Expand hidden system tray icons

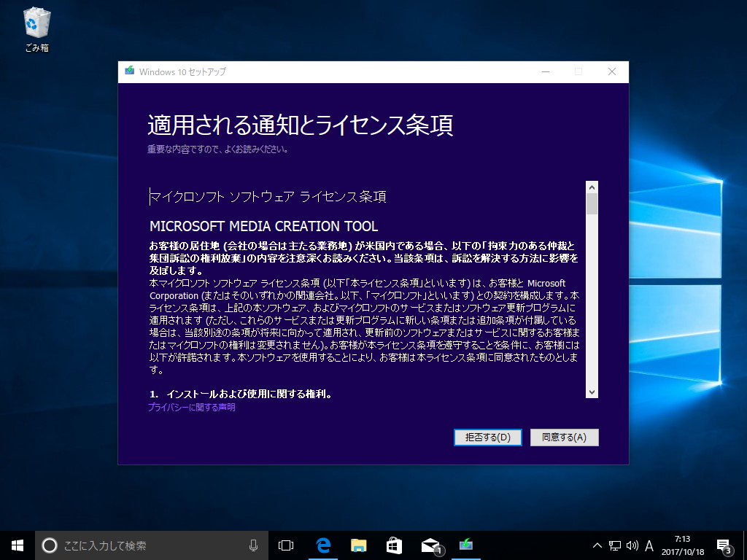pyautogui.click(x=596, y=544)
